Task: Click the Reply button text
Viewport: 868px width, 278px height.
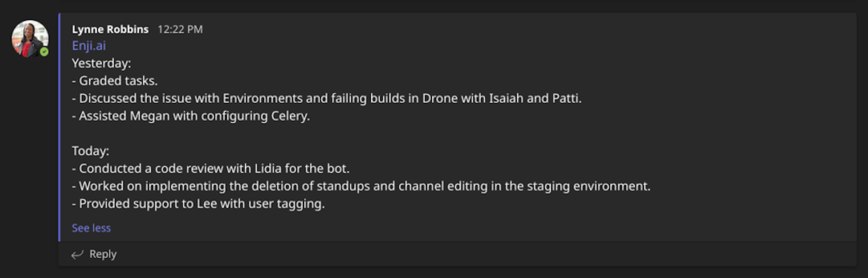Action: coord(103,254)
